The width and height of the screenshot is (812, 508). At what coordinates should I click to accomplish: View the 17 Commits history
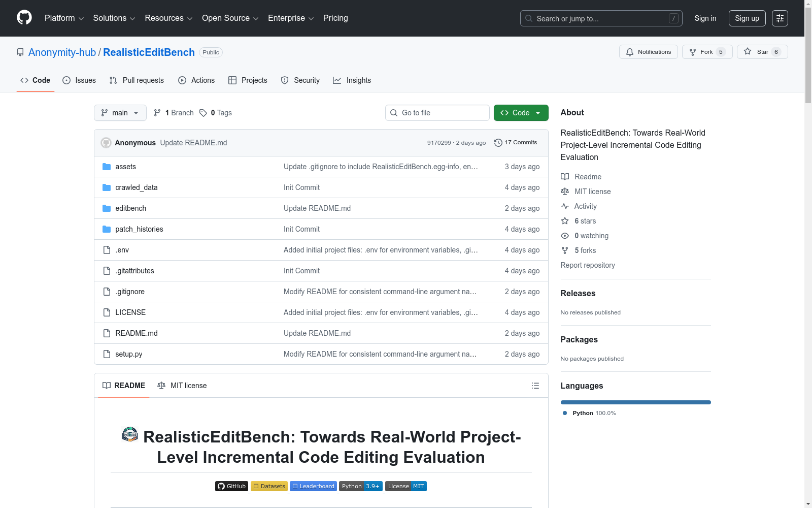point(516,143)
